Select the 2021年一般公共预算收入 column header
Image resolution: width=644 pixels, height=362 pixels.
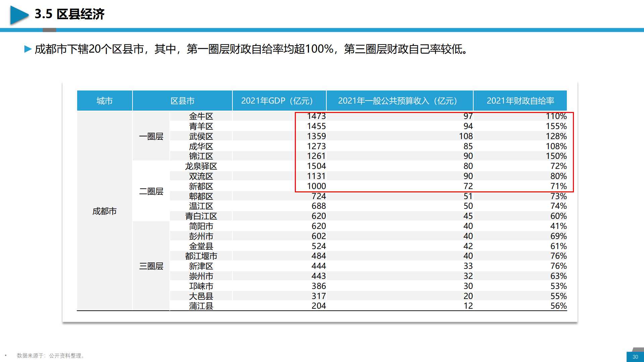click(x=399, y=101)
